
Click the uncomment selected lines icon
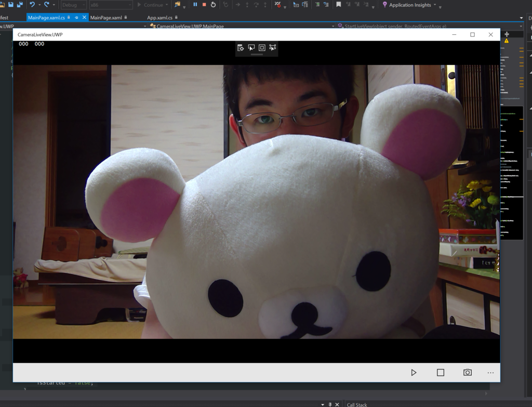click(x=326, y=4)
